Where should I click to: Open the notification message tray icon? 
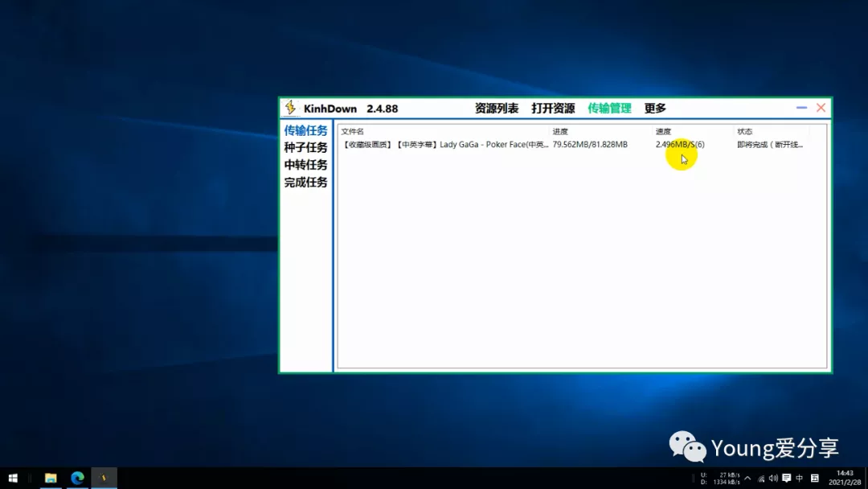pos(787,478)
